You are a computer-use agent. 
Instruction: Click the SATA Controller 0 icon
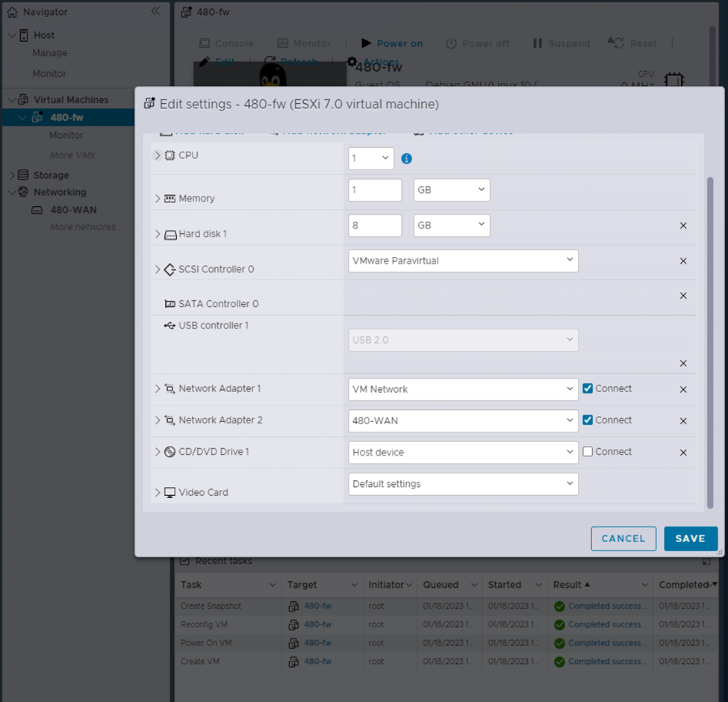click(170, 304)
